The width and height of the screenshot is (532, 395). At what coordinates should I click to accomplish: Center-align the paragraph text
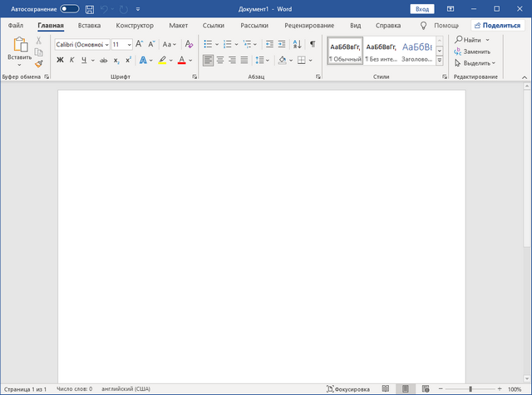point(220,60)
